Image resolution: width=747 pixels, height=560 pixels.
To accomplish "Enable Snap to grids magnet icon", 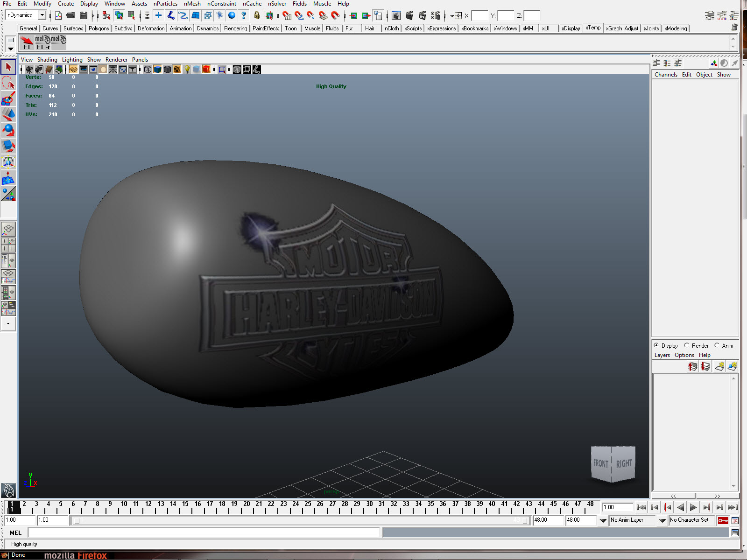I will (x=287, y=15).
